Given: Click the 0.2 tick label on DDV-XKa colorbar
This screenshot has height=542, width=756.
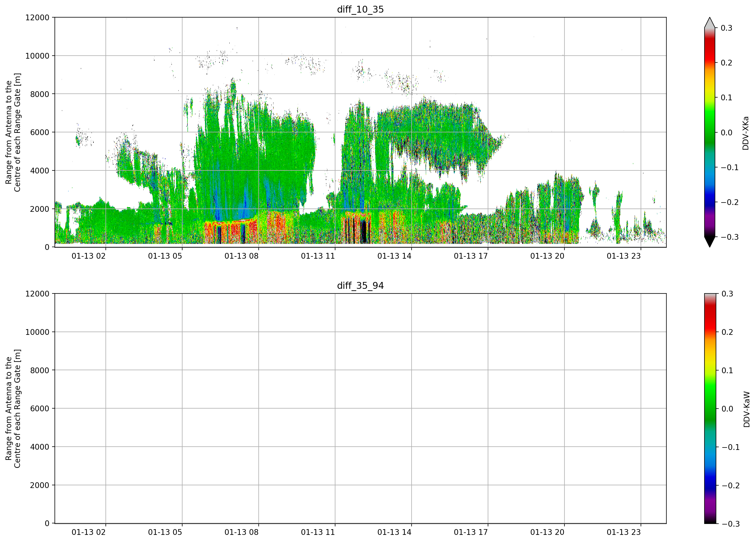Looking at the screenshot, I should (x=726, y=63).
